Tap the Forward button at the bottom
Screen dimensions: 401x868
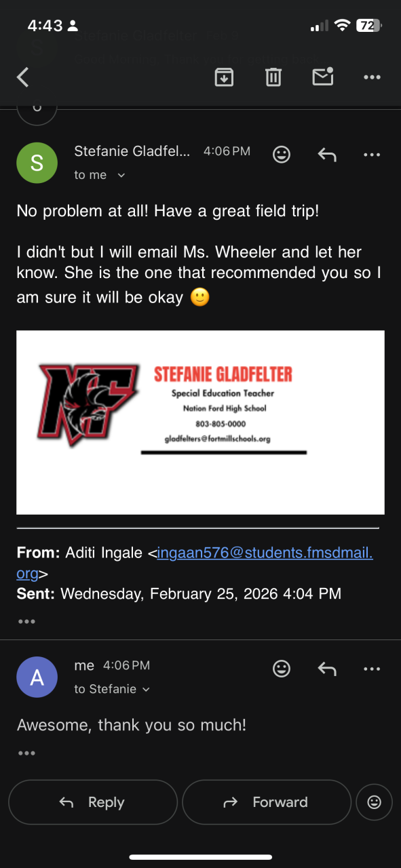(267, 802)
